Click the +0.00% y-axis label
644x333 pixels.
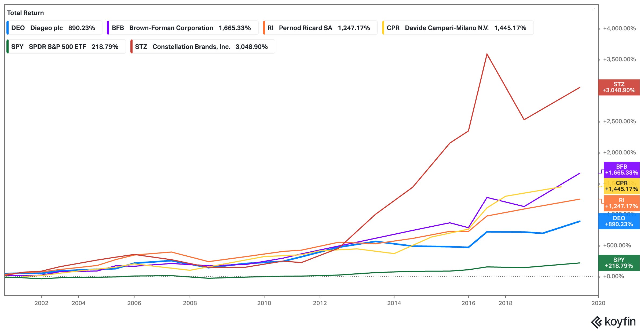[613, 276]
